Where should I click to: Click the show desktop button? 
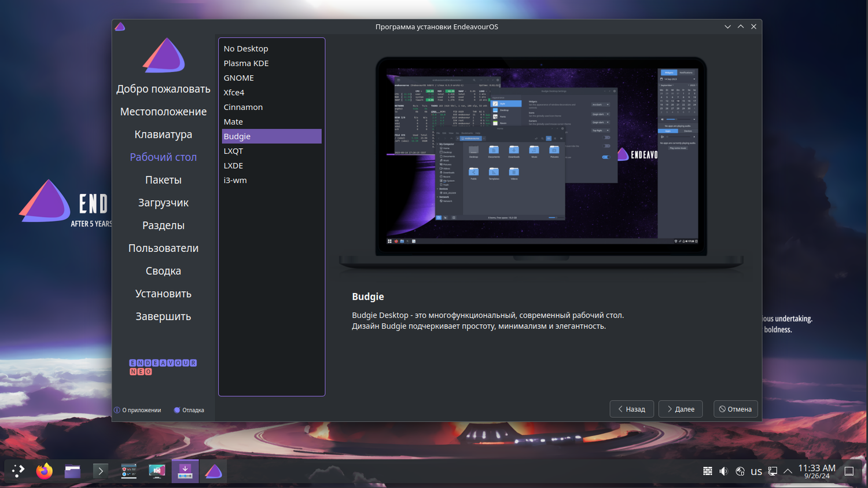(849, 471)
